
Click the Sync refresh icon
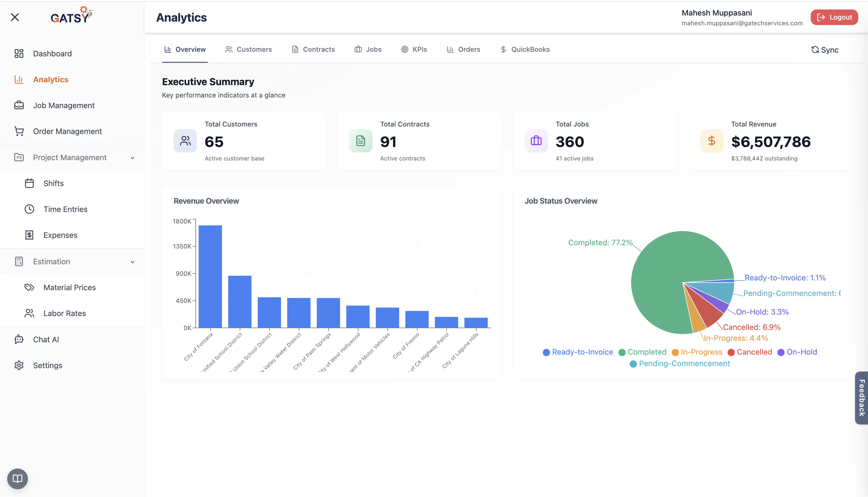[x=815, y=50]
